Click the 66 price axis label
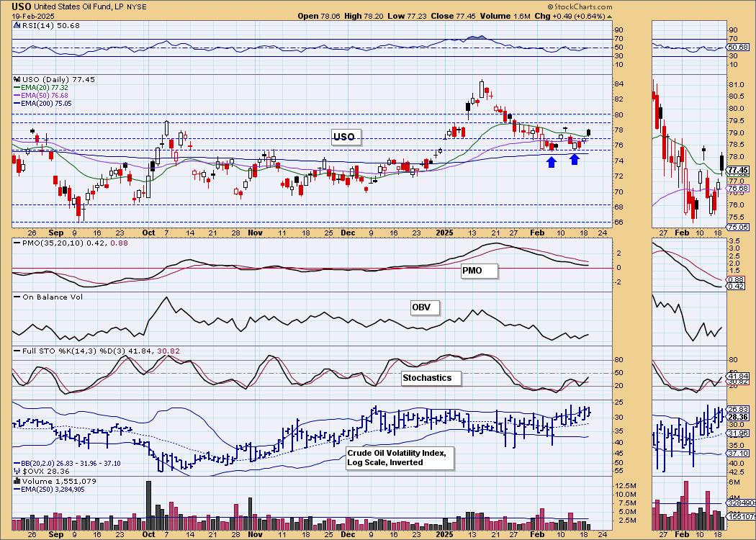This screenshot has height=540, width=756. (620, 222)
